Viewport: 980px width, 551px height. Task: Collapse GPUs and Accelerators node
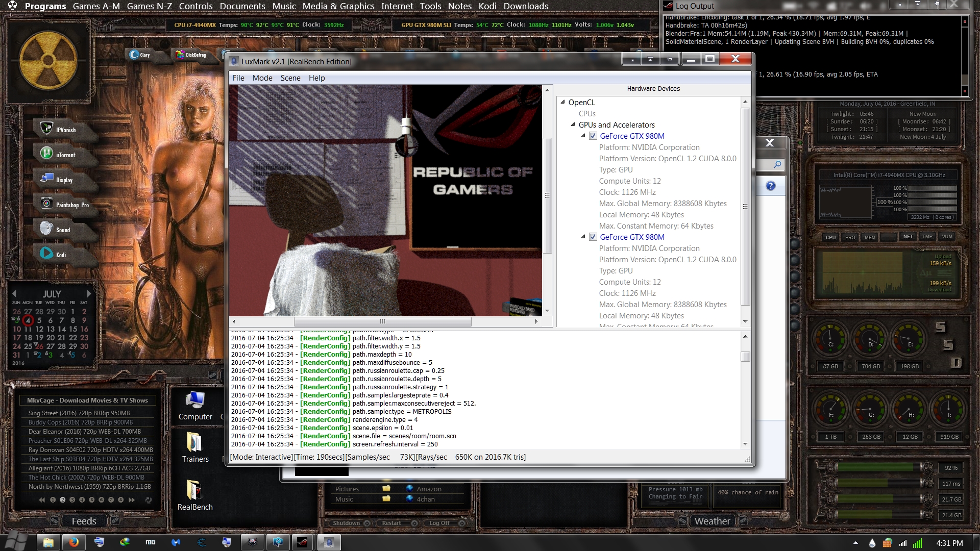(573, 124)
